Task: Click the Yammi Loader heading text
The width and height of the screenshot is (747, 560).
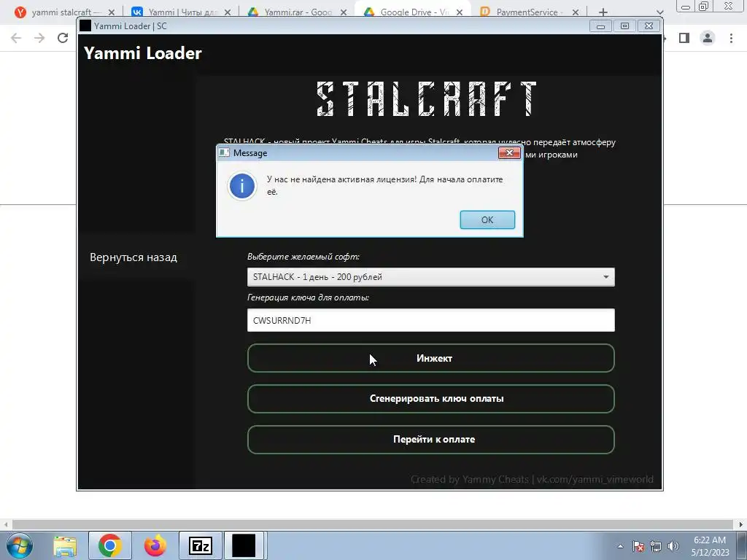Action: pyautogui.click(x=143, y=53)
